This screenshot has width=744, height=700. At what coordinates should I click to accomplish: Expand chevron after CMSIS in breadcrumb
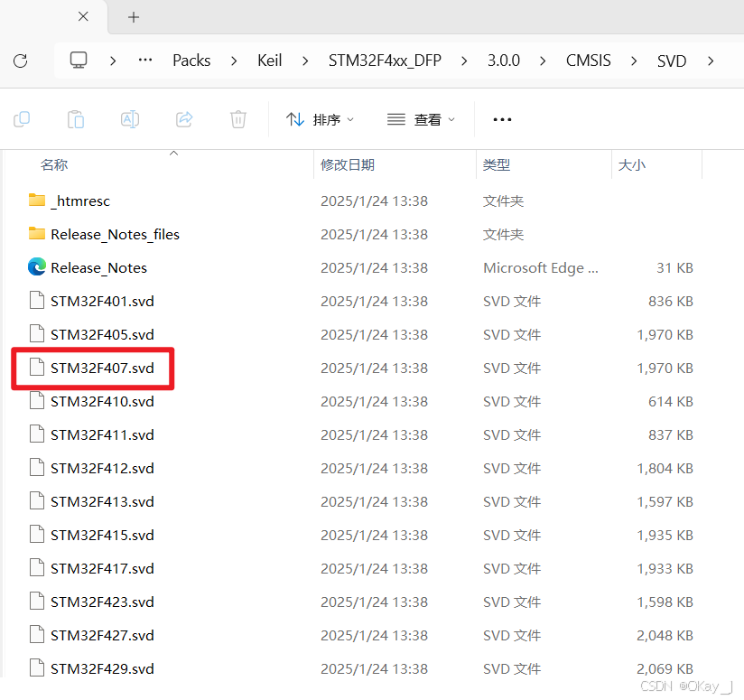[x=634, y=61]
